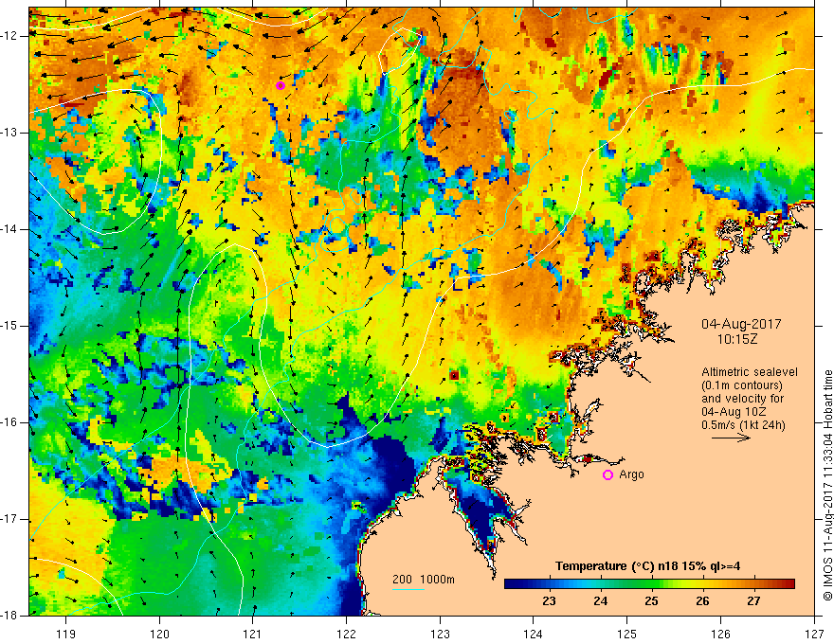Image resolution: width=834 pixels, height=644 pixels.
Task: Click the colorbar label '26'
Action: tap(702, 601)
